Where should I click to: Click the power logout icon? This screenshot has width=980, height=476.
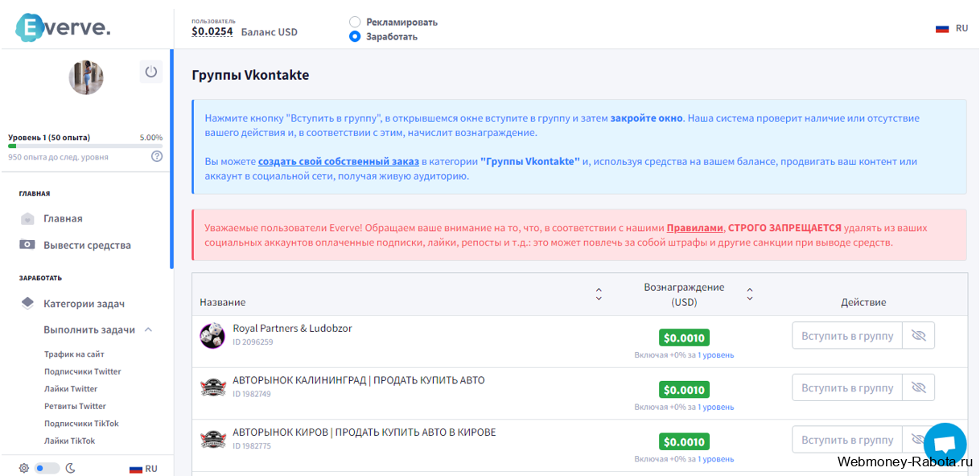pyautogui.click(x=150, y=72)
